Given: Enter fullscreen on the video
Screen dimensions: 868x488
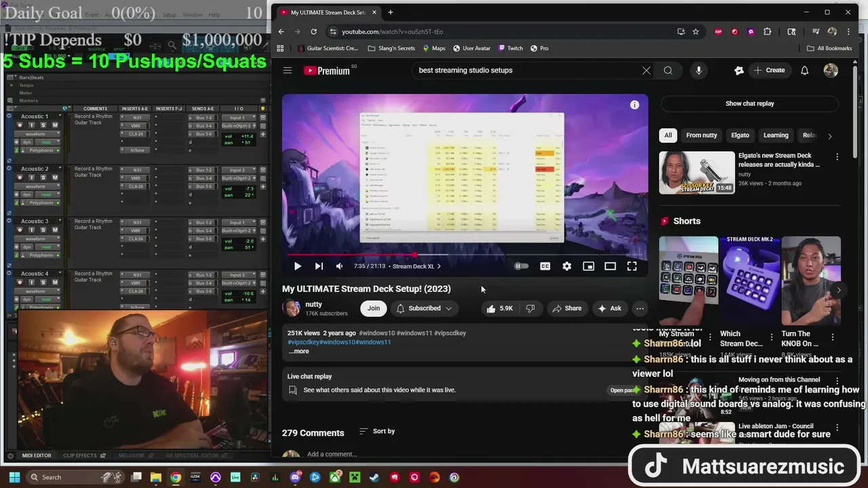Looking at the screenshot, I should pyautogui.click(x=632, y=266).
